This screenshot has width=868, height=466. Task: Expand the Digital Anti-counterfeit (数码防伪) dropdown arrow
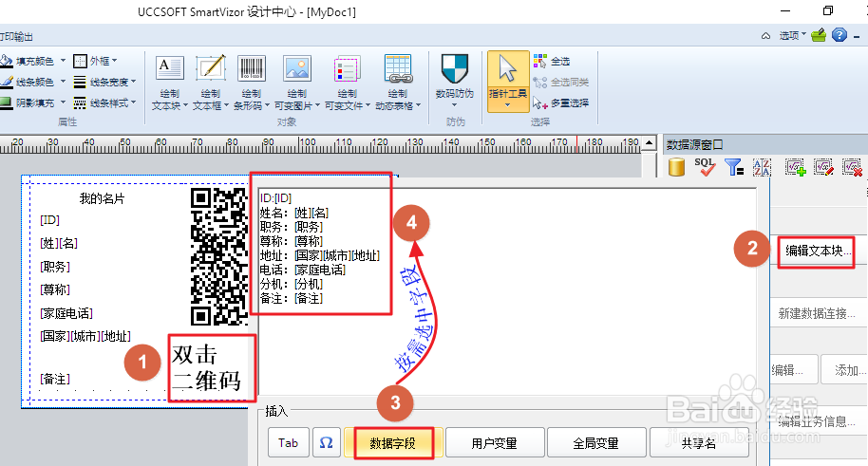tap(455, 105)
